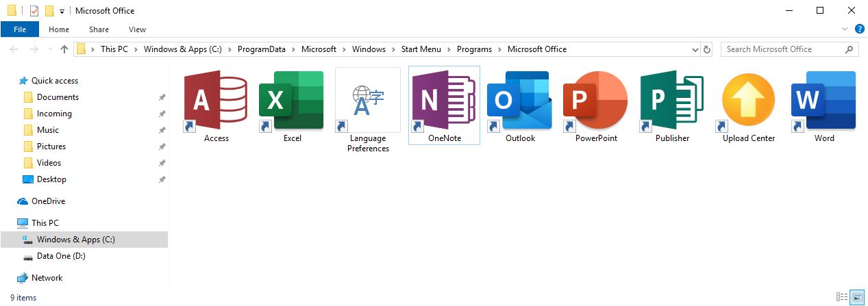Open the Excel shortcut icon
The image size is (868, 306).
[x=292, y=100]
